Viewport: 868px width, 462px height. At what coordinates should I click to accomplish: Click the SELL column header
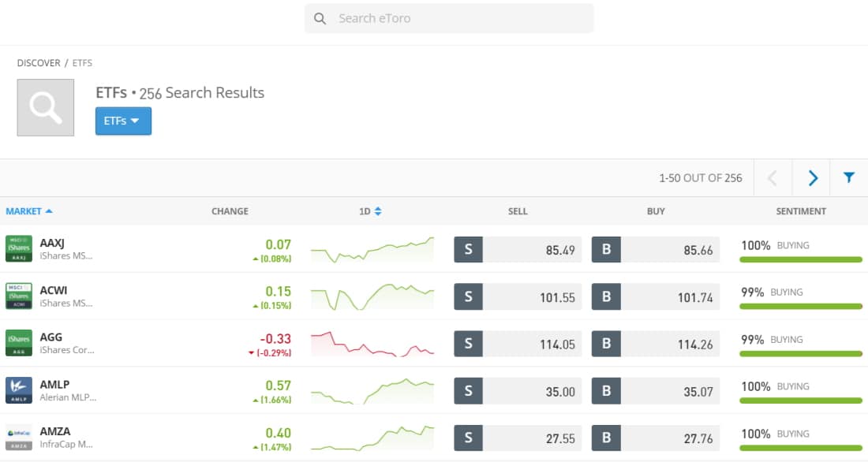click(x=518, y=211)
